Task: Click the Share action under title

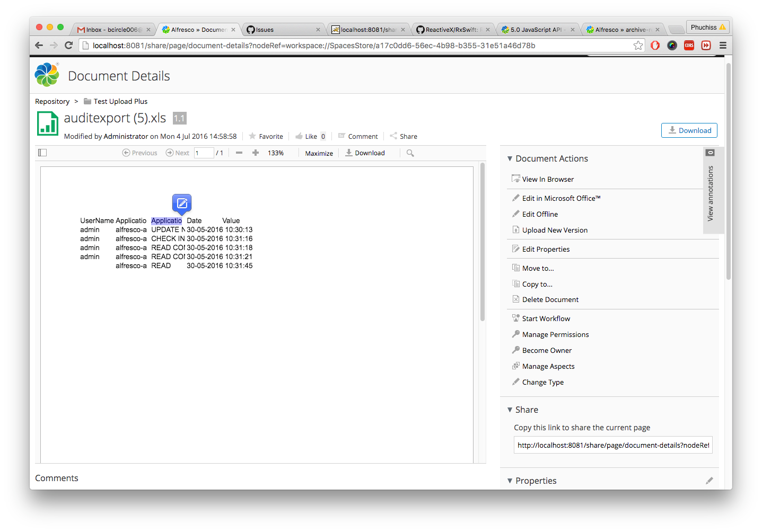Action: pyautogui.click(x=404, y=136)
